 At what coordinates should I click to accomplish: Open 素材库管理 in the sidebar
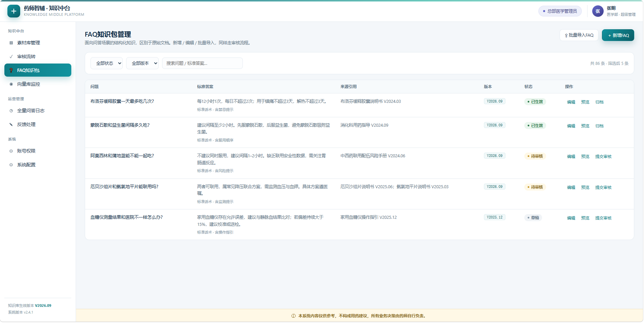[x=38, y=43]
